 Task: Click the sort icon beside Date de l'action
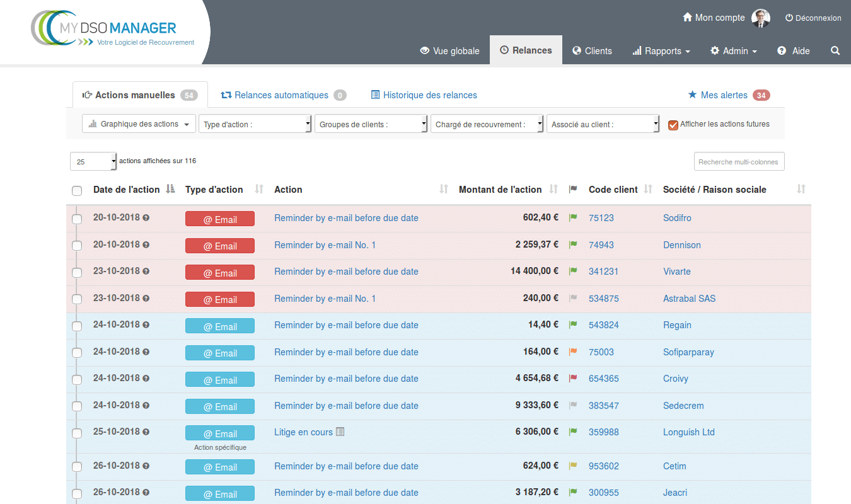(170, 189)
